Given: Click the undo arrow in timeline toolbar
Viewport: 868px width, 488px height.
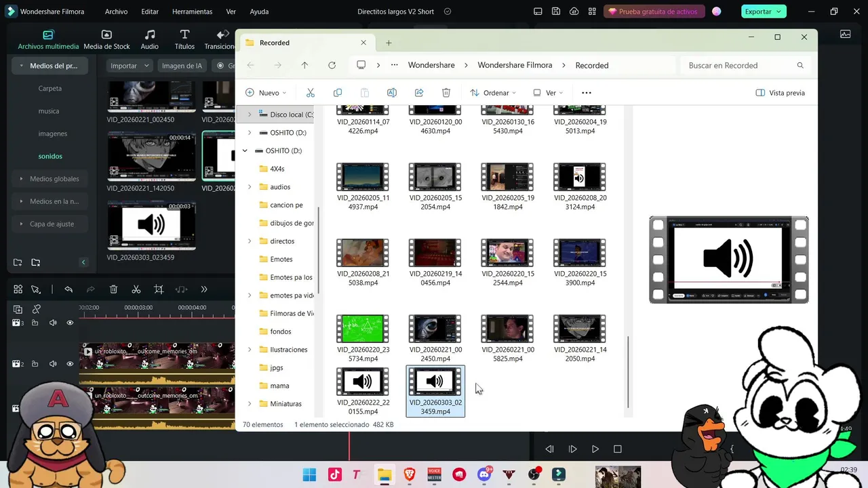Looking at the screenshot, I should point(68,289).
